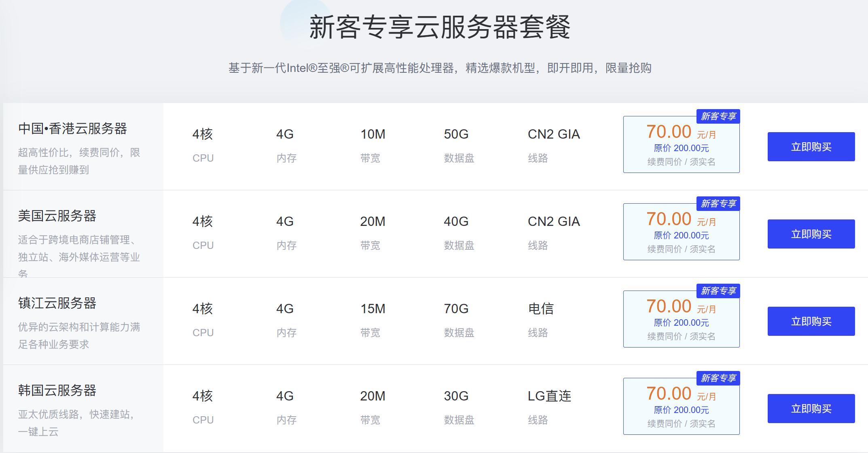Click 70G data disk value
Image resolution: width=868 pixels, height=453 pixels.
coord(456,309)
